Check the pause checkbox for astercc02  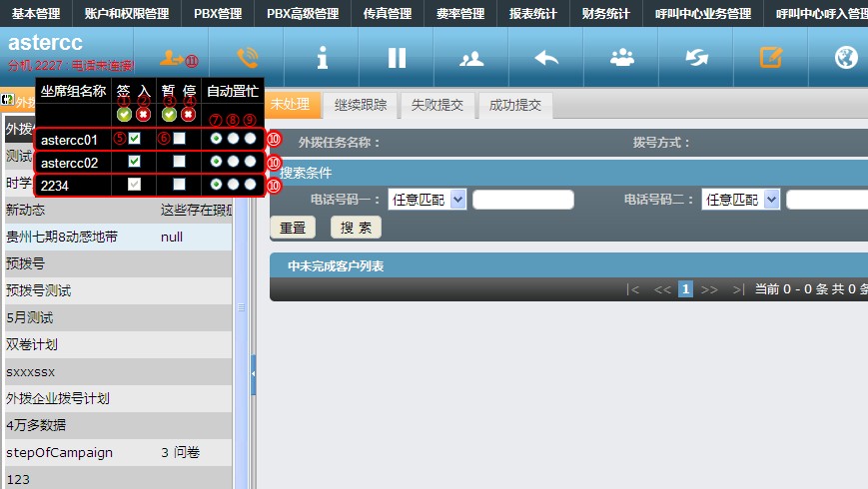pos(179,161)
